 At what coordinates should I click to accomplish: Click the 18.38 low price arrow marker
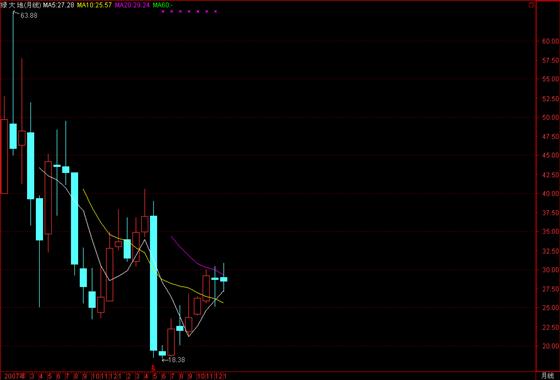(173, 360)
